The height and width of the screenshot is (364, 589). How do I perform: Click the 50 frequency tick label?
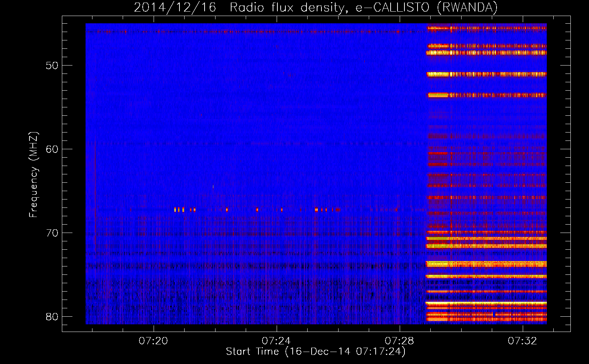[52, 66]
